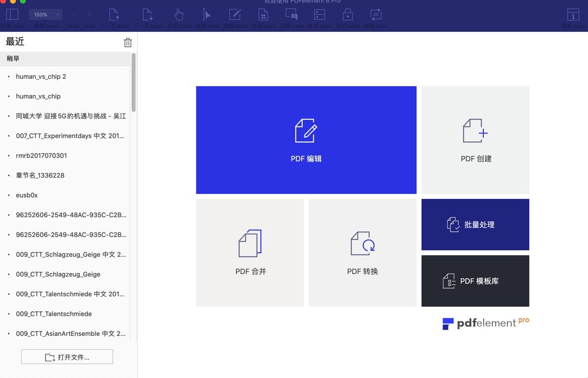Open recent file 009_CTT_Talentschmiede

[65, 314]
